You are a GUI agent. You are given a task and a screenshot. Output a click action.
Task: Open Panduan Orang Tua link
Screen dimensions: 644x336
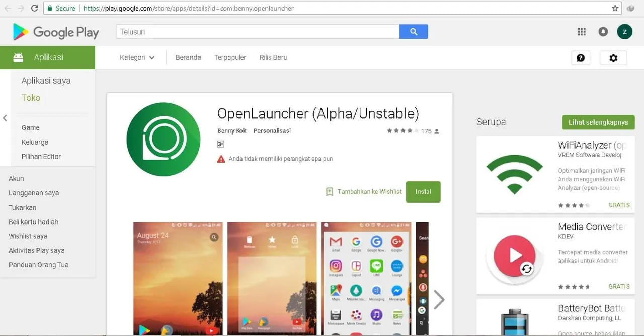38,265
